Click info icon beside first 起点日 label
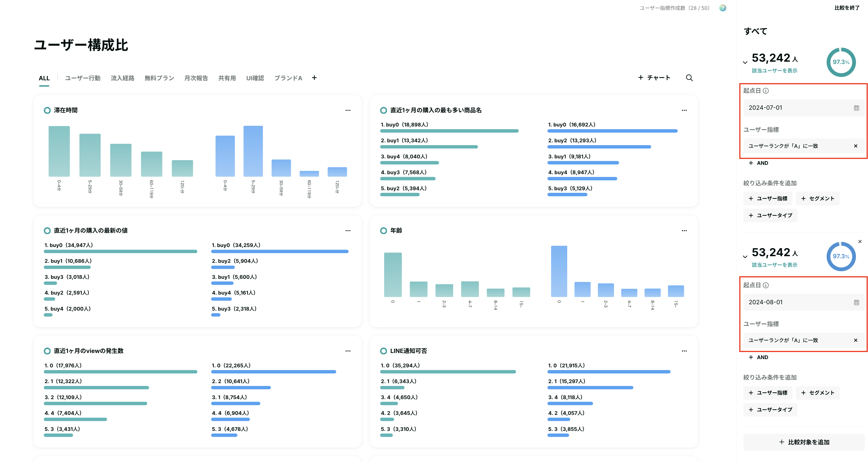Screen dimensions: 868x462 (766, 91)
